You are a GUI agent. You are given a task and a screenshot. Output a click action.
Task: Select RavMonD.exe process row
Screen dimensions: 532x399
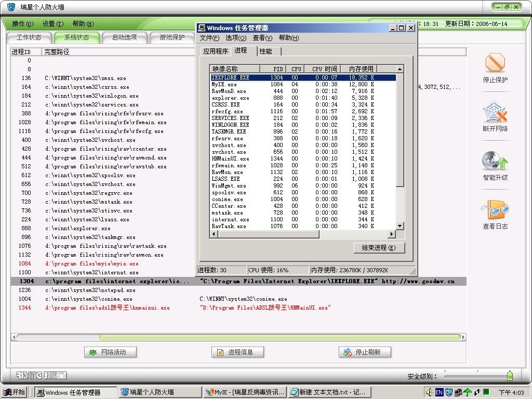(303, 91)
